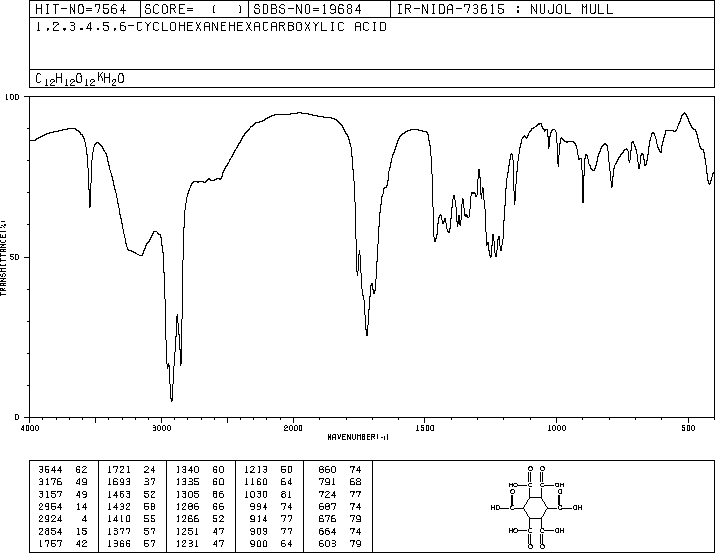Select peak value 664 in the table
The height and width of the screenshot is (553, 715).
point(327,531)
